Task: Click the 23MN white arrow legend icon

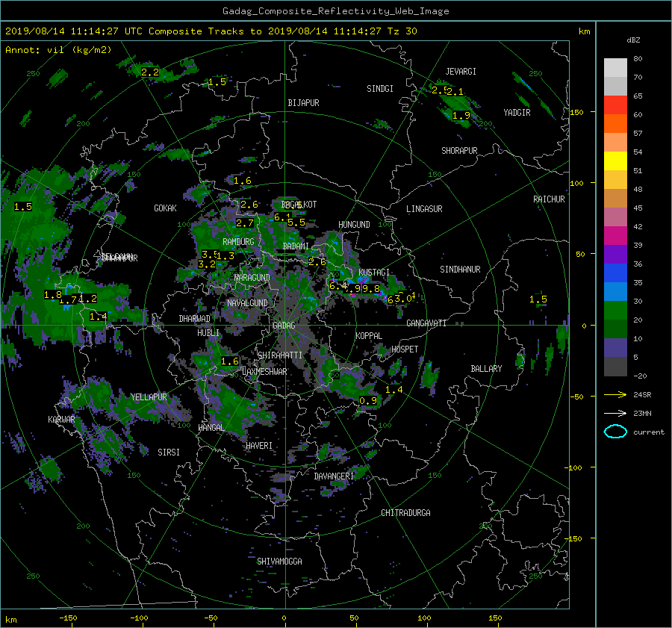Action: click(x=615, y=413)
